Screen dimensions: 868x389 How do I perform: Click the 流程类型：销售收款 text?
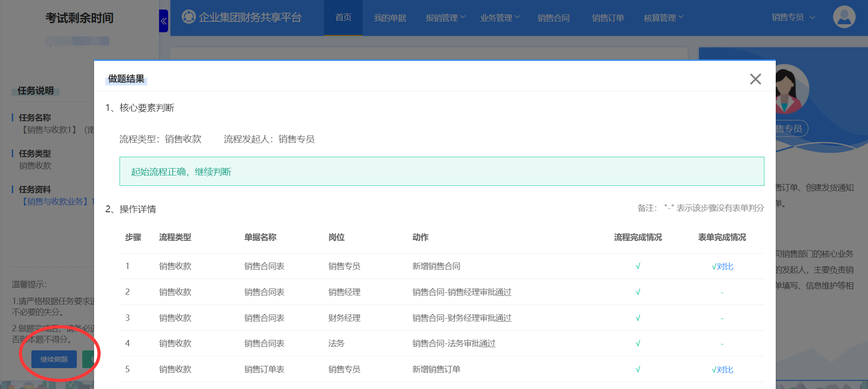pos(160,139)
